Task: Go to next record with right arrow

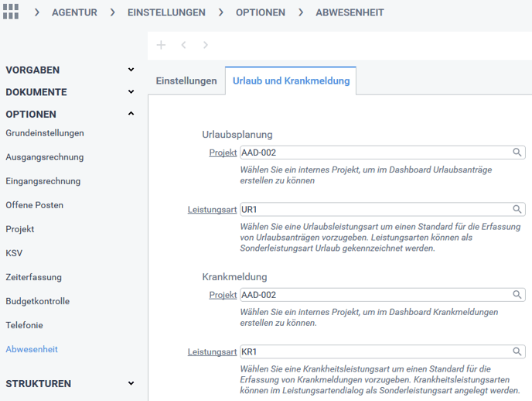Action: pos(205,45)
